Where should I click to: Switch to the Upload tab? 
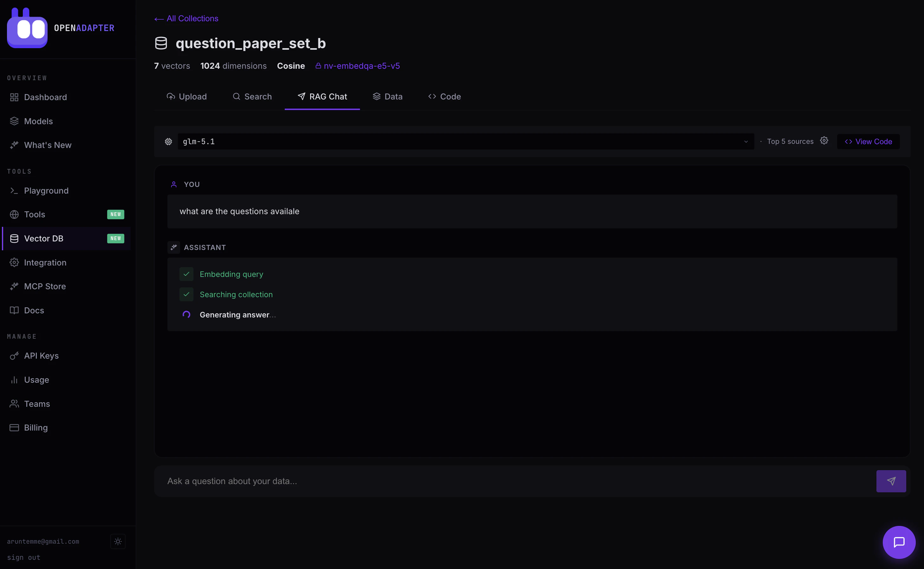(x=186, y=97)
